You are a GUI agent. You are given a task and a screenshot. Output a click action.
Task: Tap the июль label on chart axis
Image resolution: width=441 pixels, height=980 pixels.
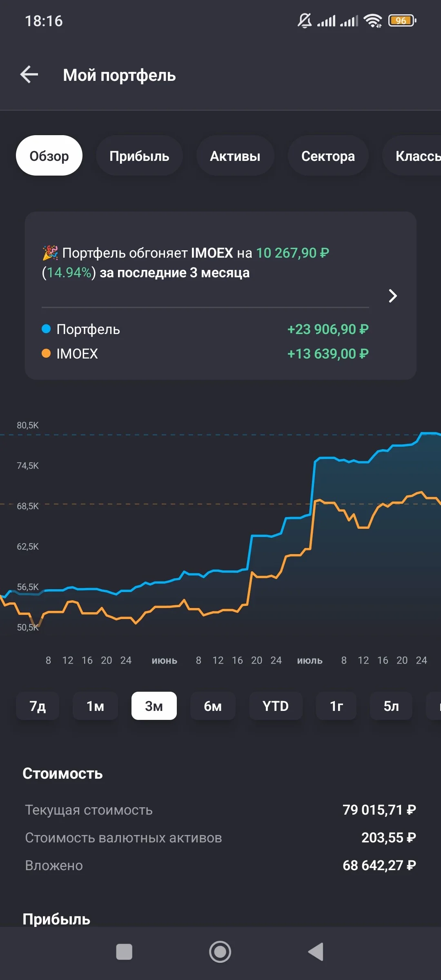tap(310, 661)
